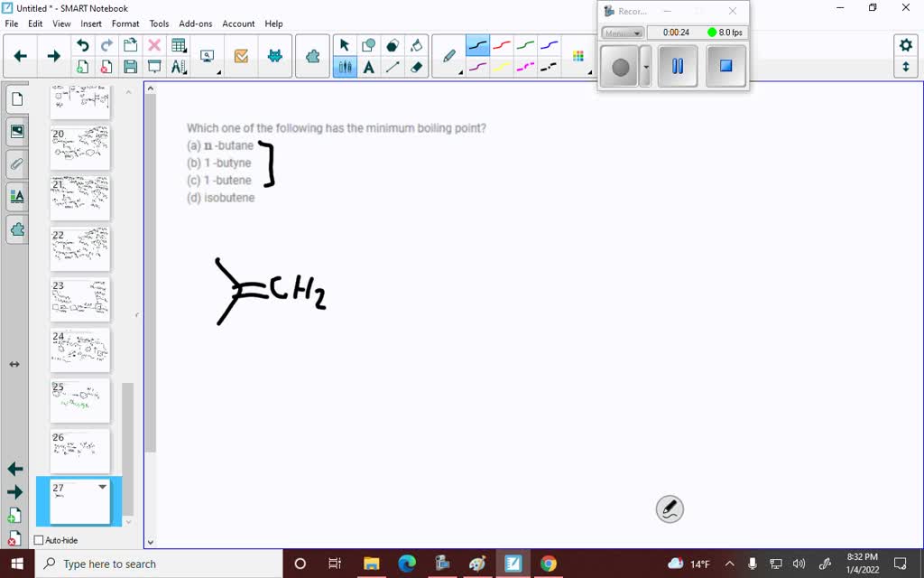Open the record button options arrow

pos(646,67)
